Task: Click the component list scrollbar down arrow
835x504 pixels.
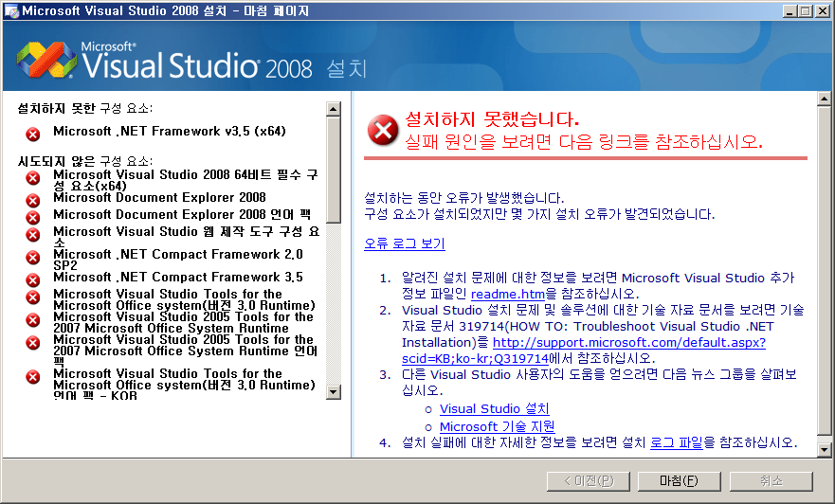Action: click(x=334, y=392)
